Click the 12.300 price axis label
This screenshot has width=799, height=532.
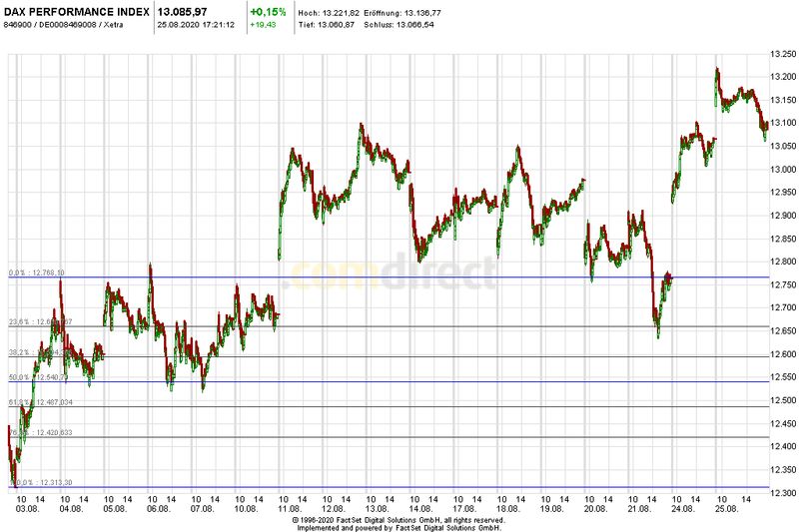pyautogui.click(x=783, y=493)
